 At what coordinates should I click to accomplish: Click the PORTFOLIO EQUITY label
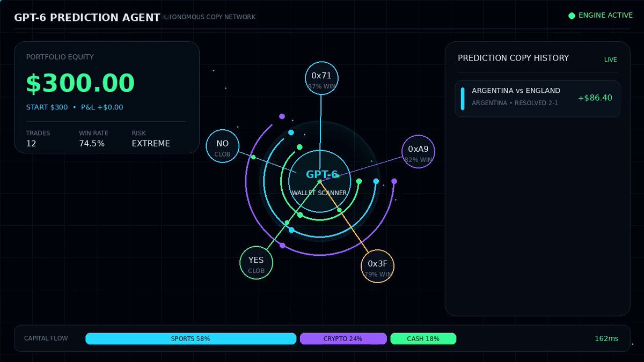[60, 57]
